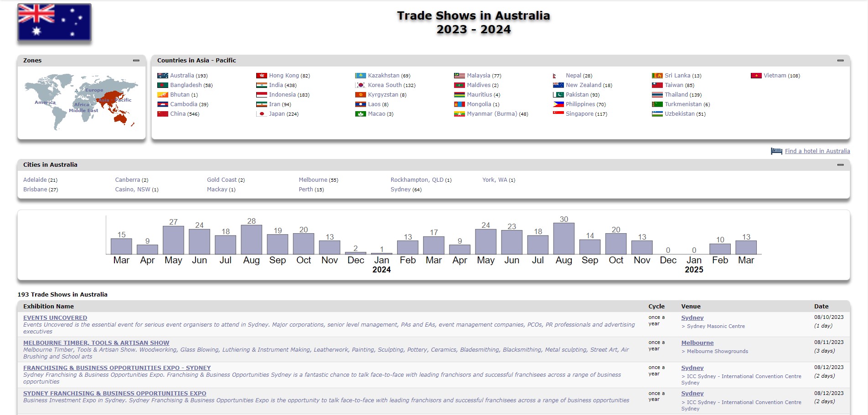
Task: Click the August 2023 bar showing 28
Action: (x=252, y=240)
